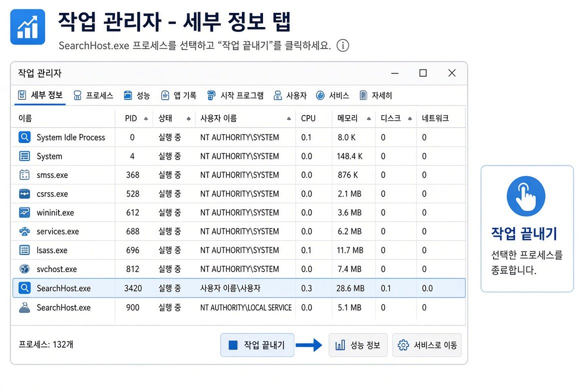Click the System Idle Process magnifier icon
Image resolution: width=584 pixels, height=392 pixels.
tap(24, 137)
